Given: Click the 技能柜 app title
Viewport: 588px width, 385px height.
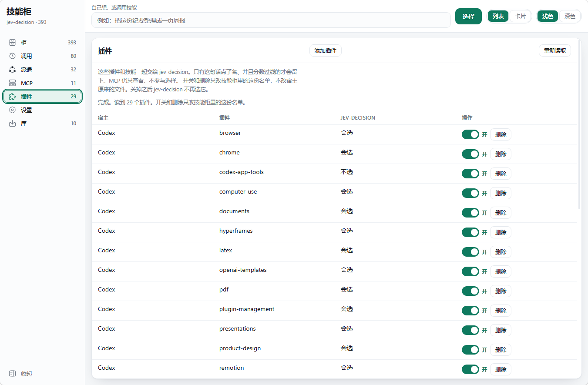Looking at the screenshot, I should click(x=19, y=12).
